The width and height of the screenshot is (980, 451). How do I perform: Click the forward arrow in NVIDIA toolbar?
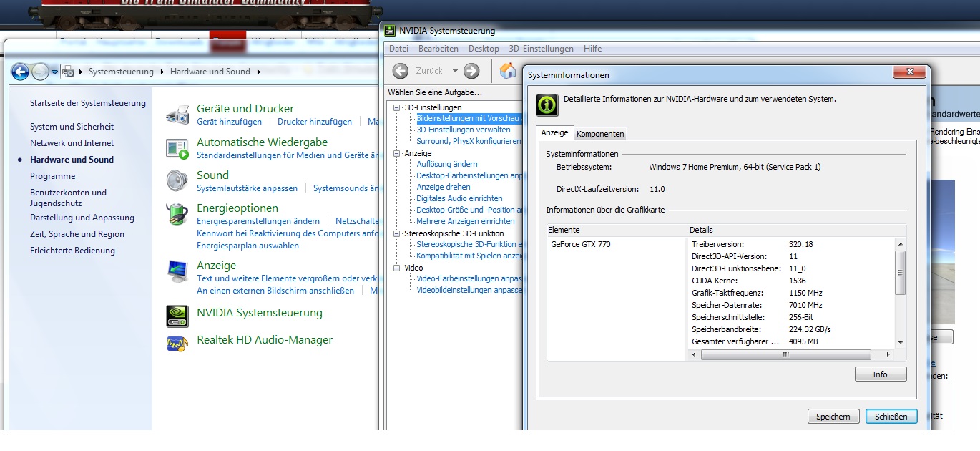coord(471,71)
